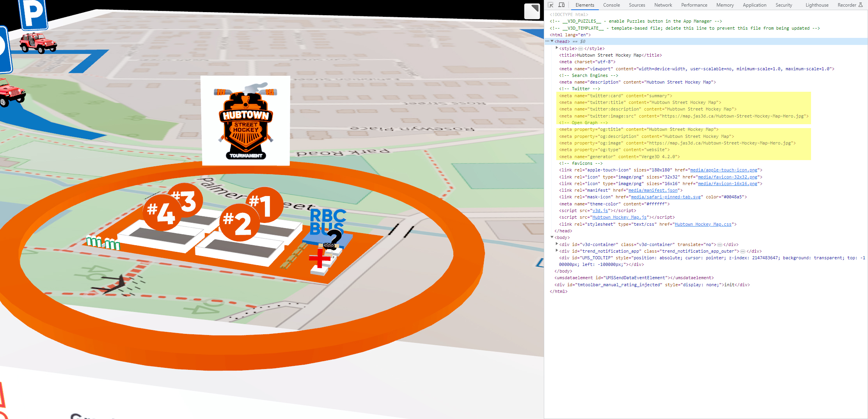Click the green recycling bins icon
Viewport: 868px width, 419px height.
tap(103, 242)
